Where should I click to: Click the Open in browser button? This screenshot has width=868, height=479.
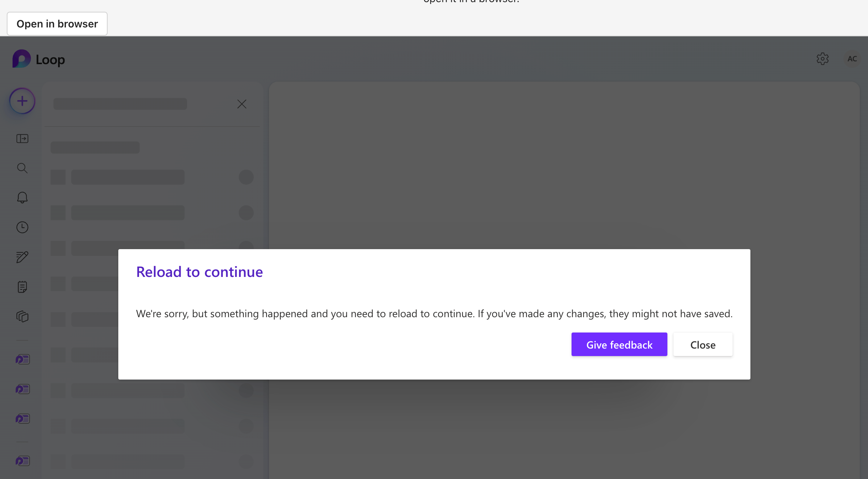57,24
